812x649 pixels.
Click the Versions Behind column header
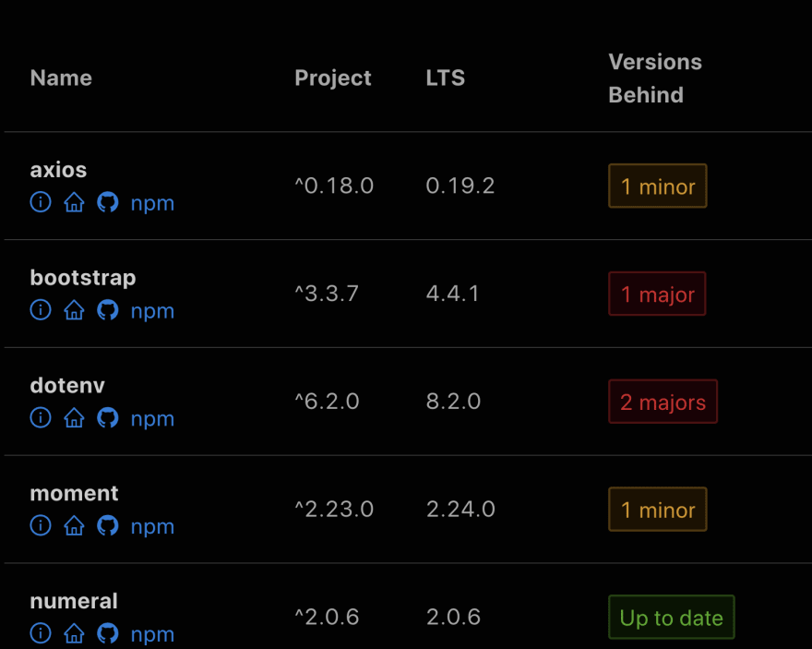pos(655,78)
